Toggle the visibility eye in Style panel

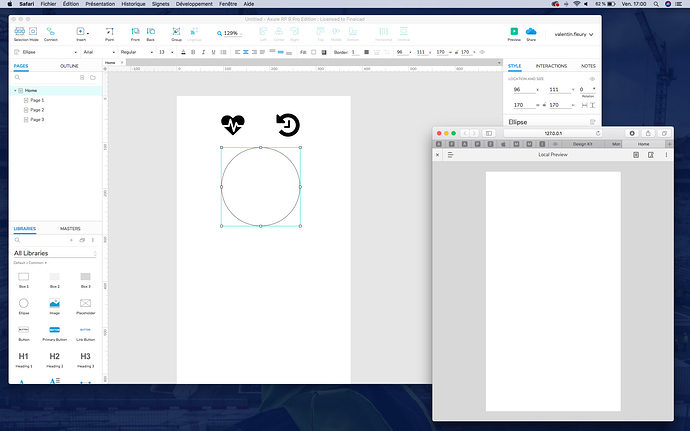pyautogui.click(x=592, y=78)
